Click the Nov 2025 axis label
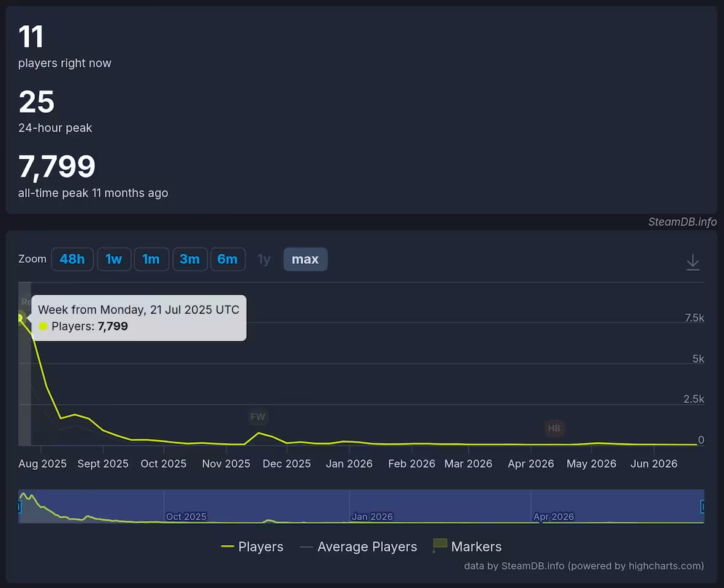This screenshot has height=588, width=724. [x=226, y=464]
